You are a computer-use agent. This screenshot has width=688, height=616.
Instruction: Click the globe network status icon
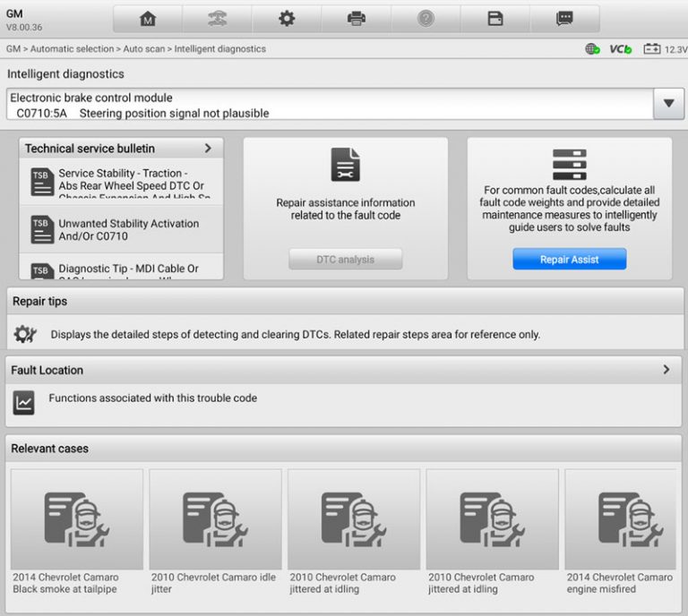pyautogui.click(x=592, y=49)
